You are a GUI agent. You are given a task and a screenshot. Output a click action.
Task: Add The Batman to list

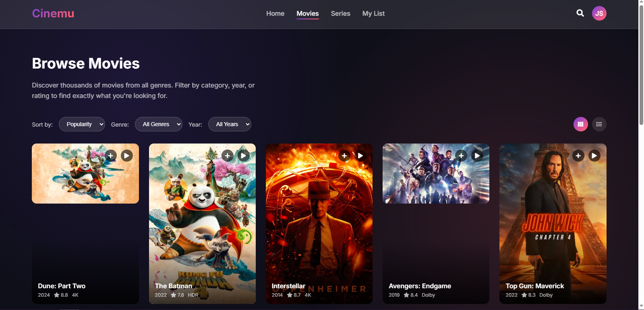click(228, 156)
